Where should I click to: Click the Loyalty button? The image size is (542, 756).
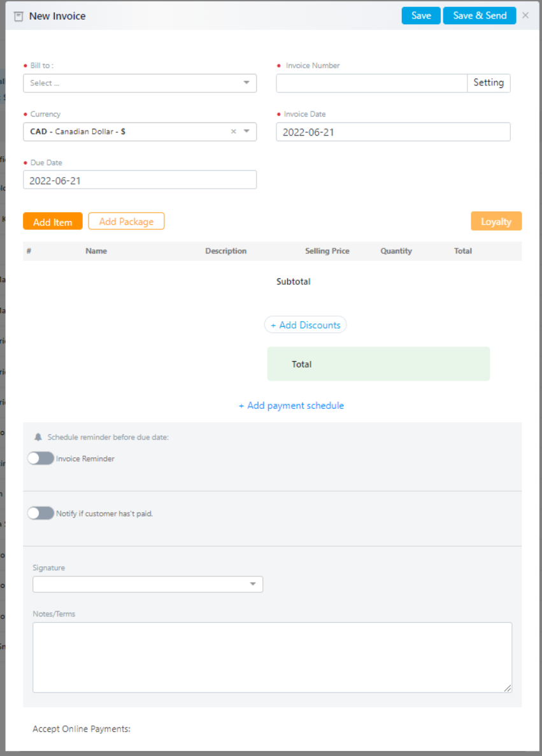[496, 221]
